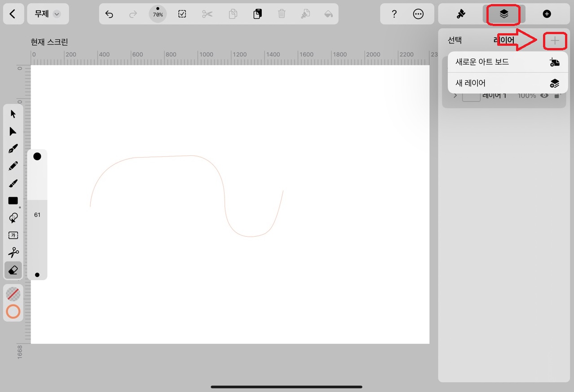
Task: Open the 70% zoom control
Action: pyautogui.click(x=158, y=14)
